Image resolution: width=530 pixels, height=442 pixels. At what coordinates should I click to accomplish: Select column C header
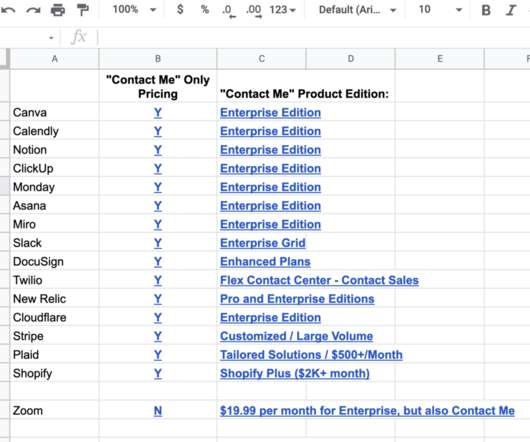click(x=261, y=59)
